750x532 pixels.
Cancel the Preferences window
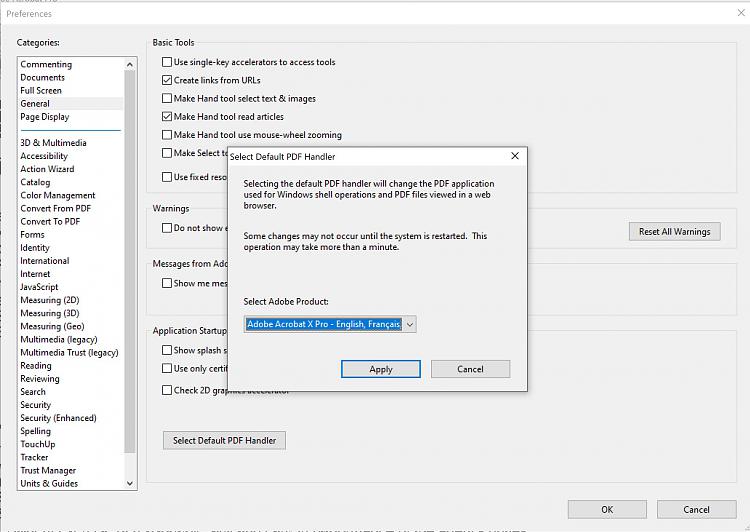coord(696,510)
